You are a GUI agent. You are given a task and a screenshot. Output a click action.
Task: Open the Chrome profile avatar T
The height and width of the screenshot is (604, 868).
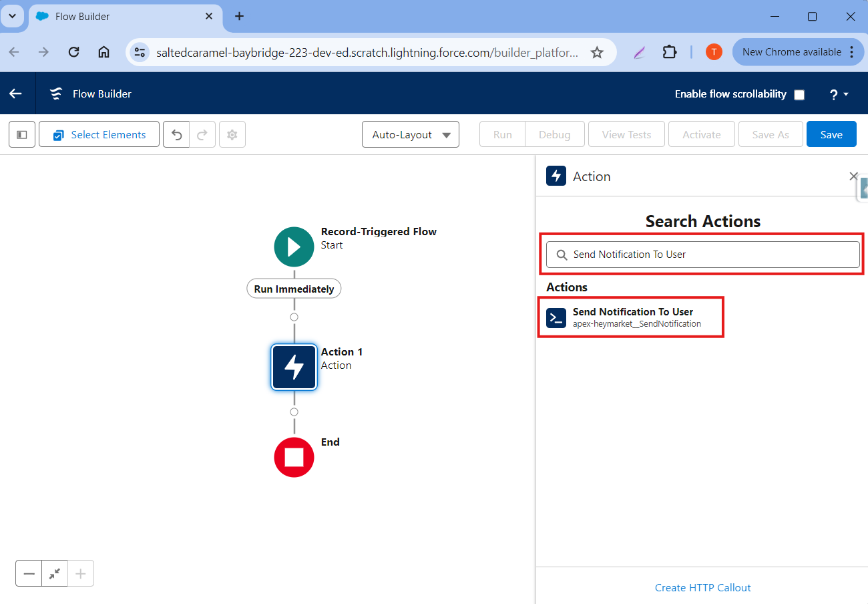(x=714, y=52)
